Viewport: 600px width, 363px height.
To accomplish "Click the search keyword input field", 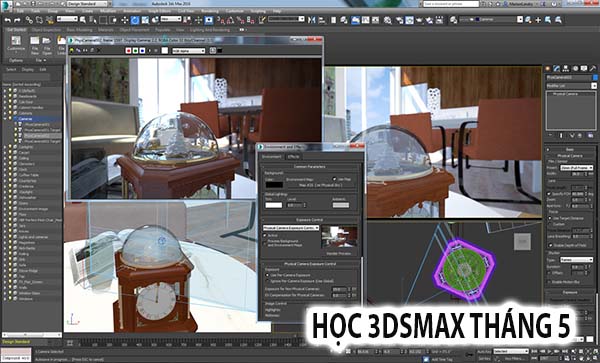I will (x=451, y=4).
